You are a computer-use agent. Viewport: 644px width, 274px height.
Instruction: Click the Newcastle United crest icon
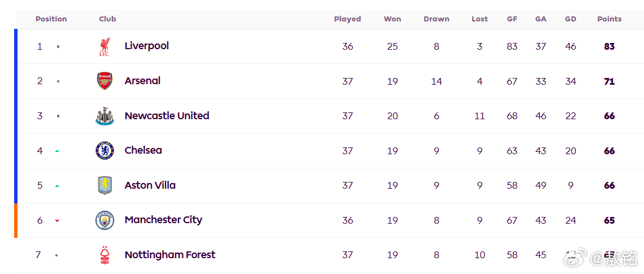[x=105, y=116]
